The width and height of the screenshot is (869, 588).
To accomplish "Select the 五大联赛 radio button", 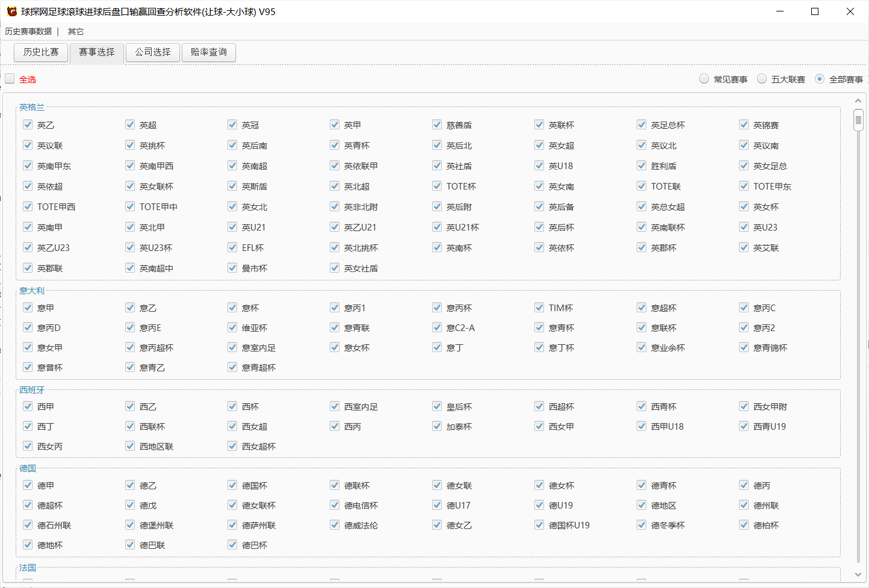I will [762, 79].
